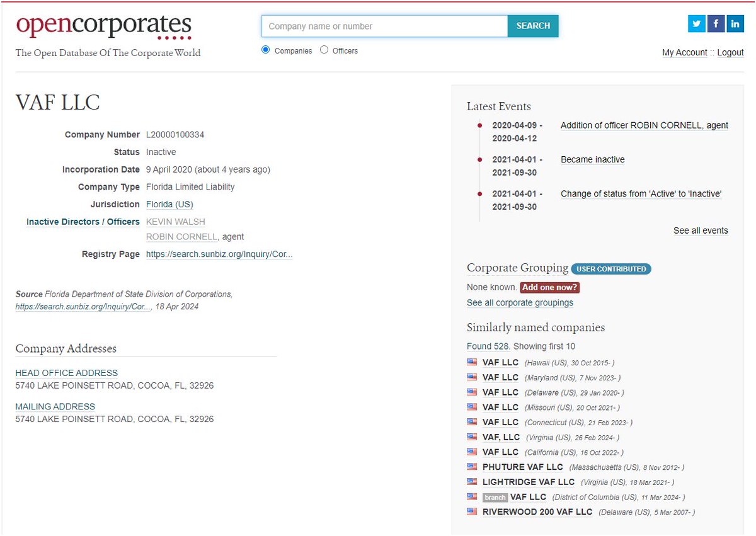This screenshot has height=536, width=756.
Task: Open the Twitter social icon
Action: (696, 24)
